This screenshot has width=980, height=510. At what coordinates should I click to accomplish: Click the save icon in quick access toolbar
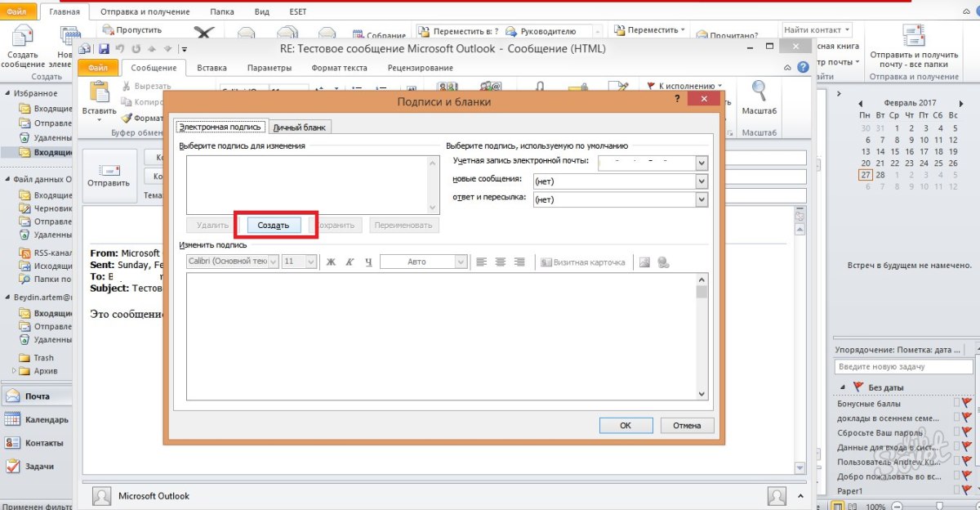[x=104, y=49]
